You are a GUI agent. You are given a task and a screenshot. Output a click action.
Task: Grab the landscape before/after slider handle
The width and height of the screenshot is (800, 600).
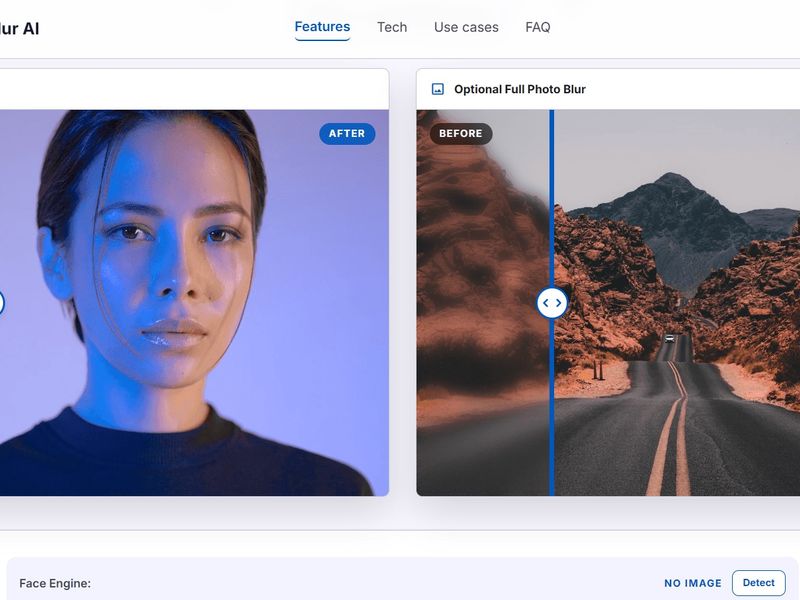[552, 303]
